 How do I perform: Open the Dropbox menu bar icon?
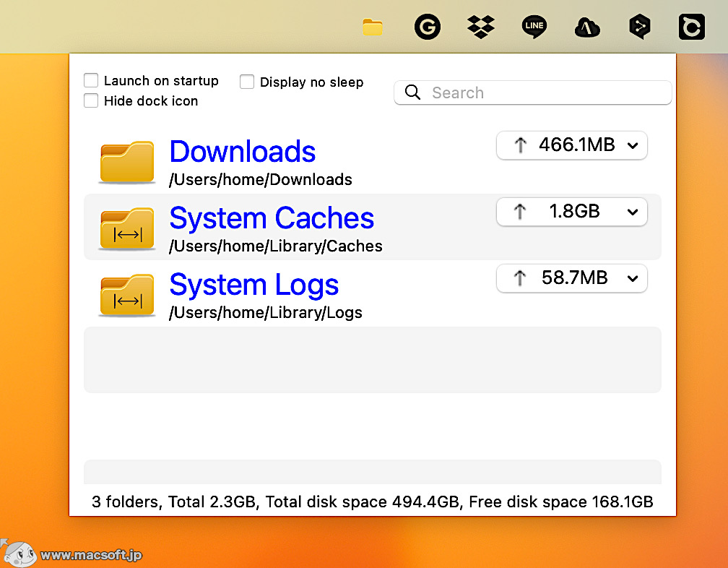[x=480, y=27]
